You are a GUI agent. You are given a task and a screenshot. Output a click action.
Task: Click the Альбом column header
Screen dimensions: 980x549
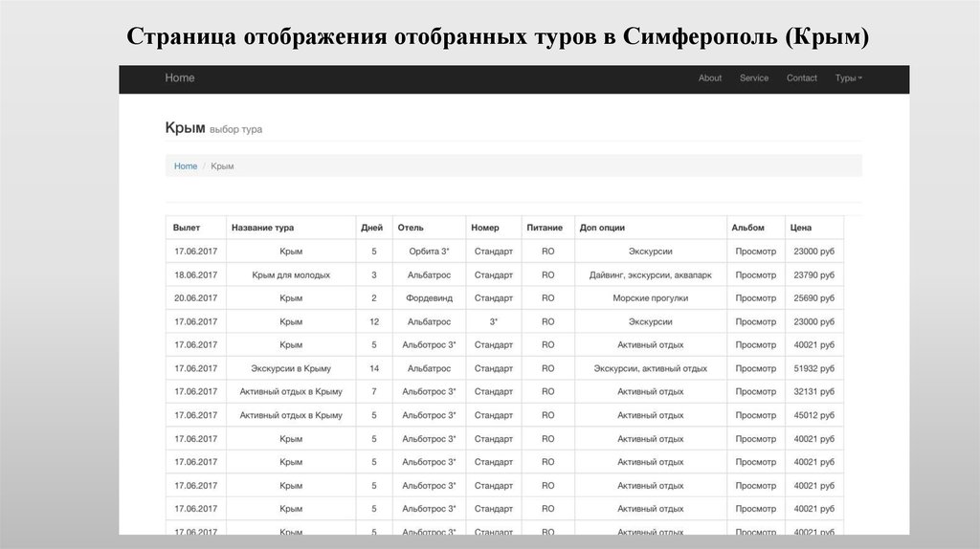pyautogui.click(x=748, y=228)
